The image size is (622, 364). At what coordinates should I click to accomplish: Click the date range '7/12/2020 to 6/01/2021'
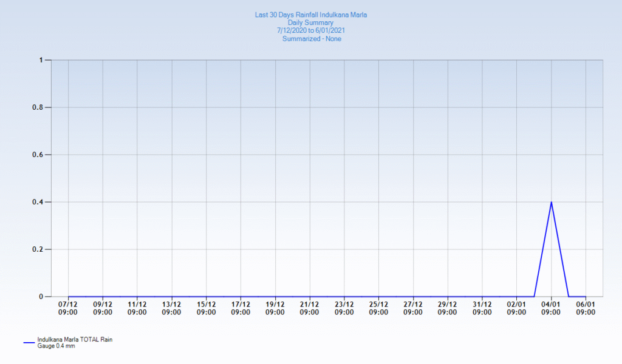pyautogui.click(x=310, y=30)
